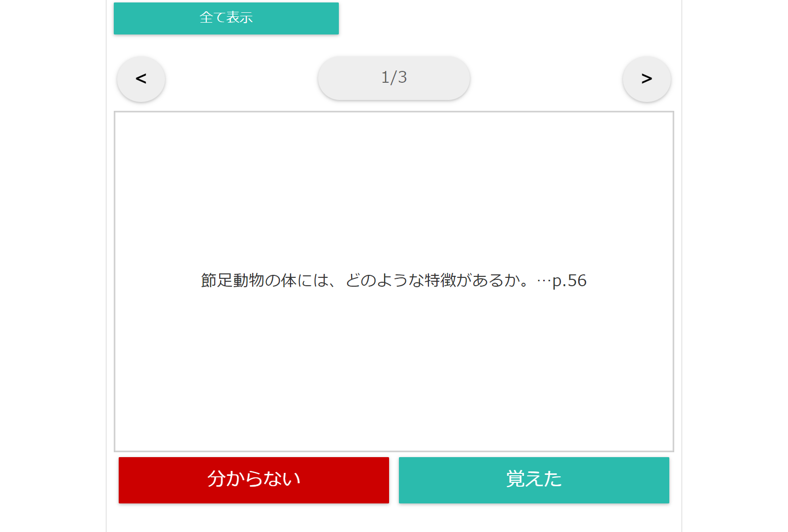Select the progress indicator showing 1/3
Screen dimensions: 788x532
tap(394, 78)
